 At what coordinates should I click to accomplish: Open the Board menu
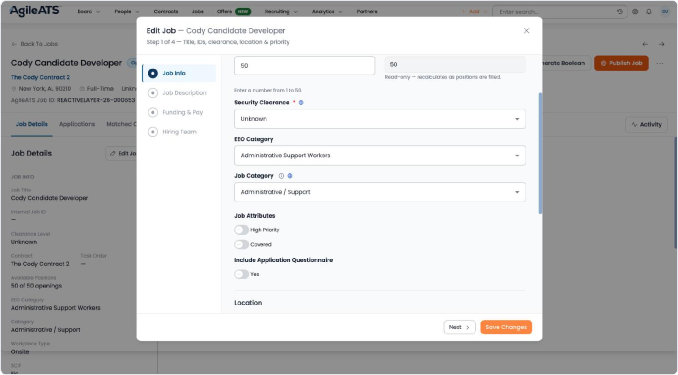[x=89, y=12]
